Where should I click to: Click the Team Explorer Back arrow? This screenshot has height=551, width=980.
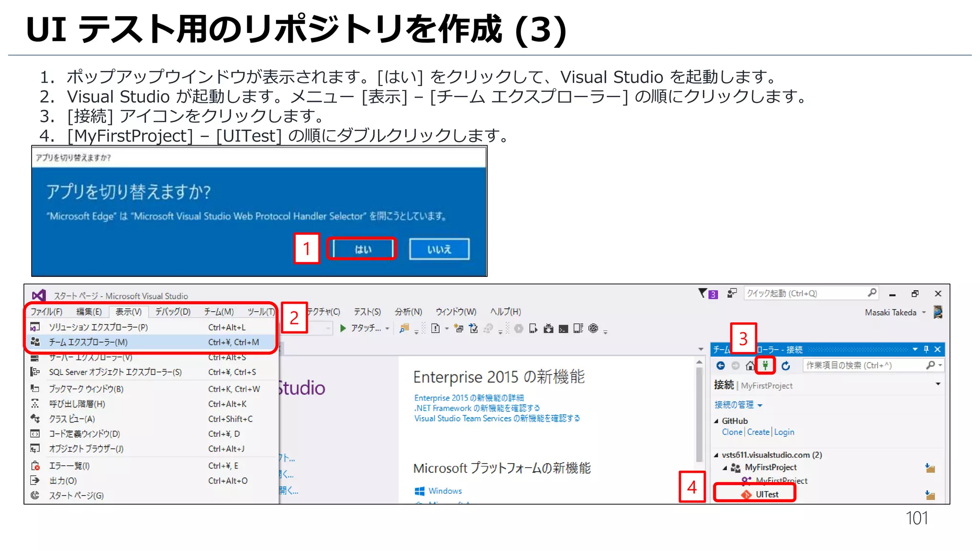[x=721, y=366]
